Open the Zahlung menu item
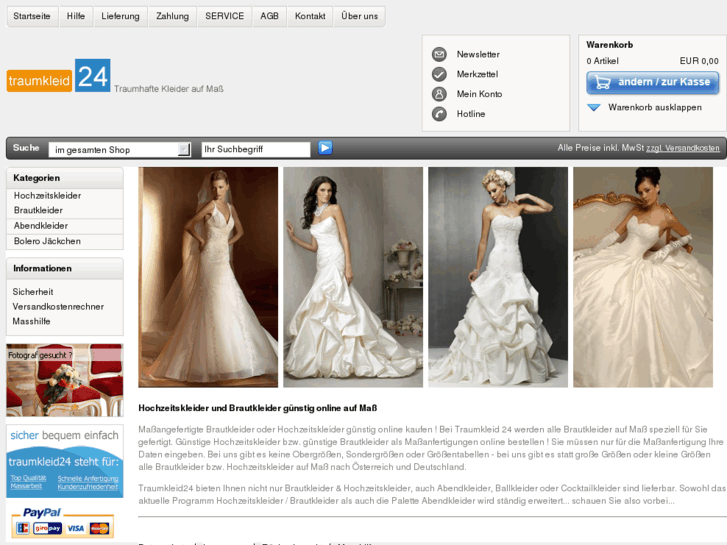This screenshot has width=727, height=545. (172, 16)
